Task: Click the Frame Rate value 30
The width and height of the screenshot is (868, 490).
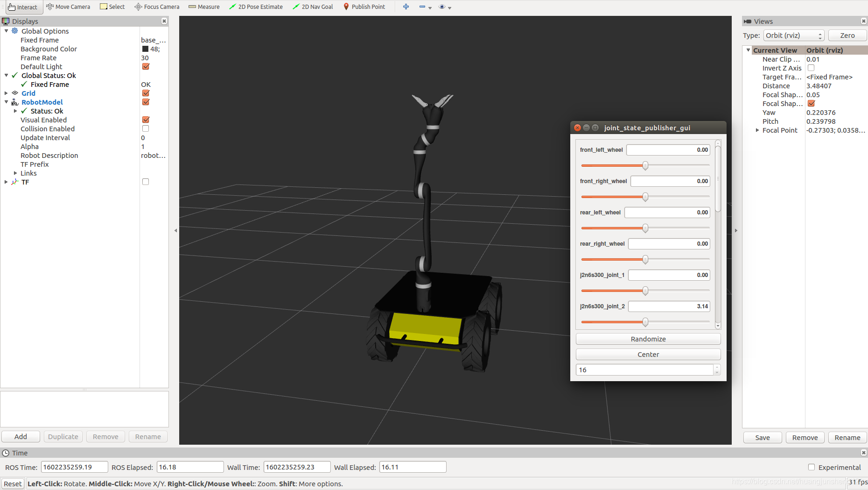Action: click(x=145, y=57)
